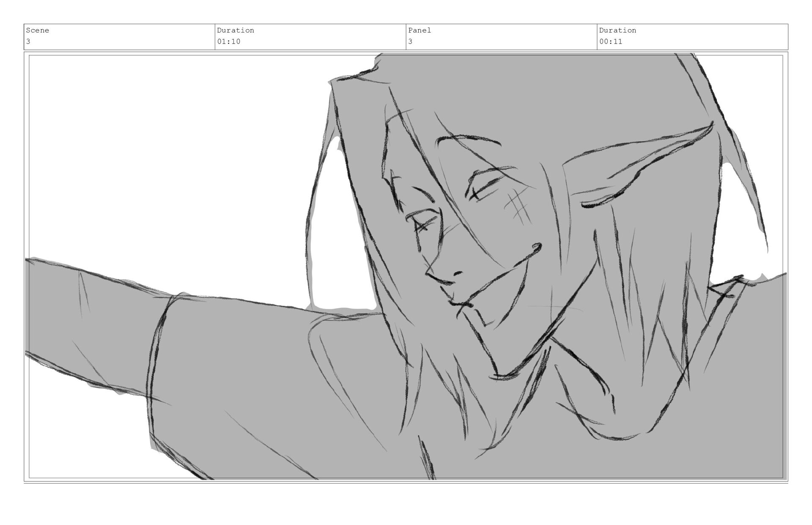Click the panel Duration label on right
Viewport: 812px width, 525px height.
[x=617, y=30]
